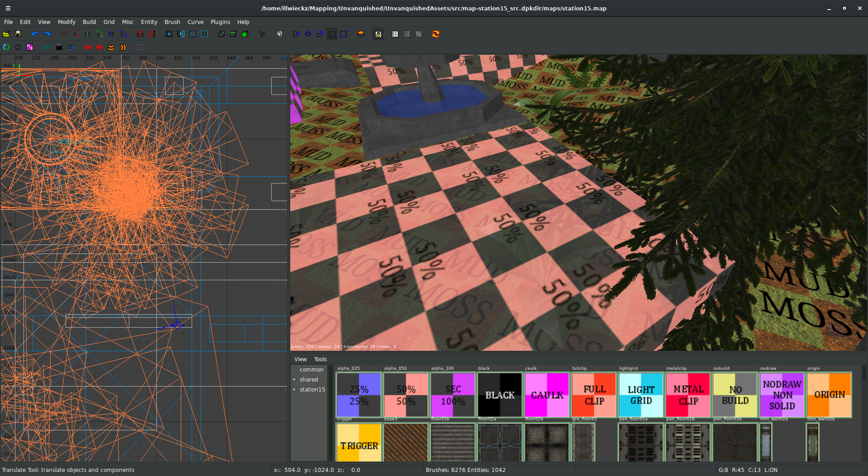
Task: Pick the FULL CLIP texture
Action: [x=594, y=395]
